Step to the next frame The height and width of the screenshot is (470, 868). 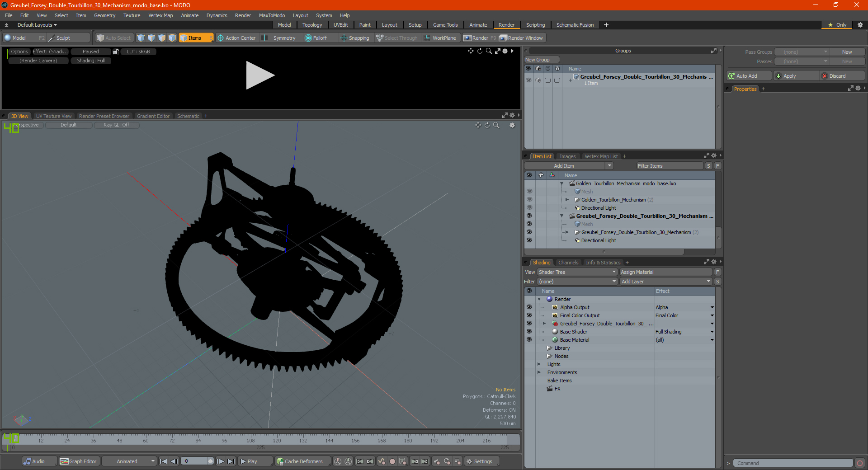tap(220, 461)
